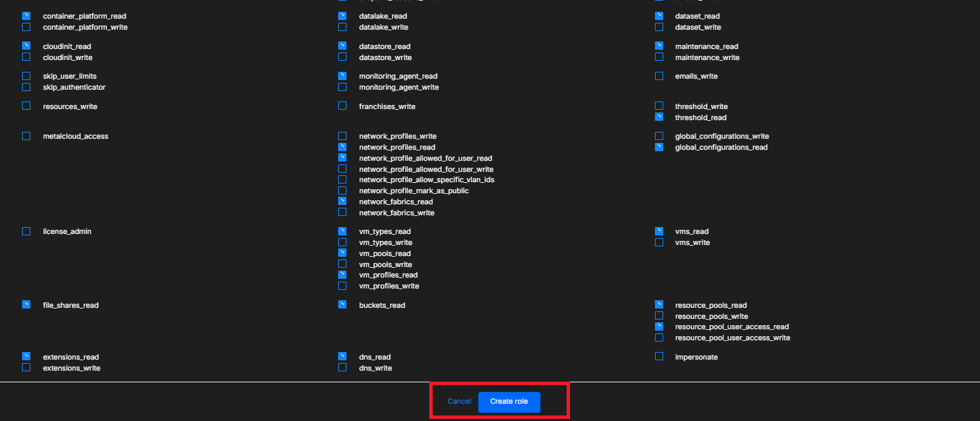Enable the franchises_write checkbox
The image size is (980, 421).
pyautogui.click(x=342, y=106)
